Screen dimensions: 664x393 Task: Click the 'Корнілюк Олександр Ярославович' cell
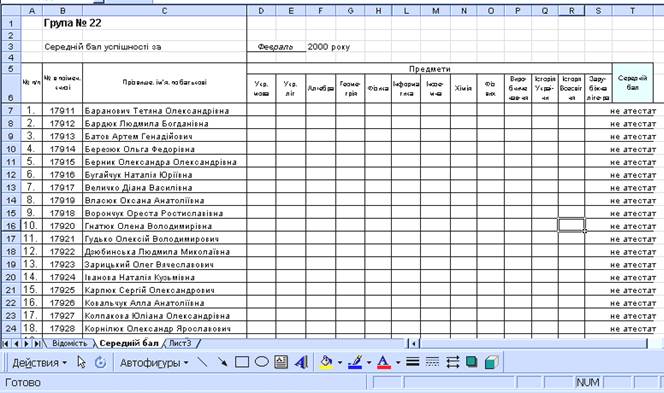pos(165,328)
